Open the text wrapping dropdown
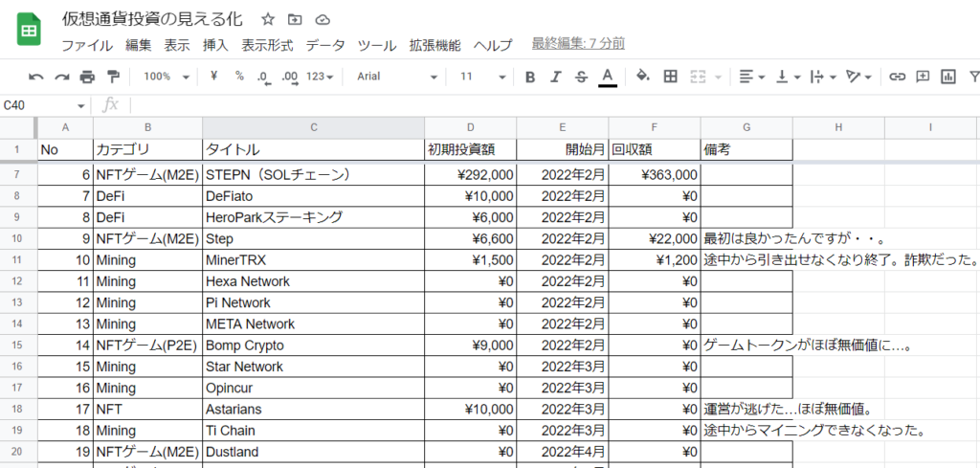The width and height of the screenshot is (980, 468). [823, 77]
